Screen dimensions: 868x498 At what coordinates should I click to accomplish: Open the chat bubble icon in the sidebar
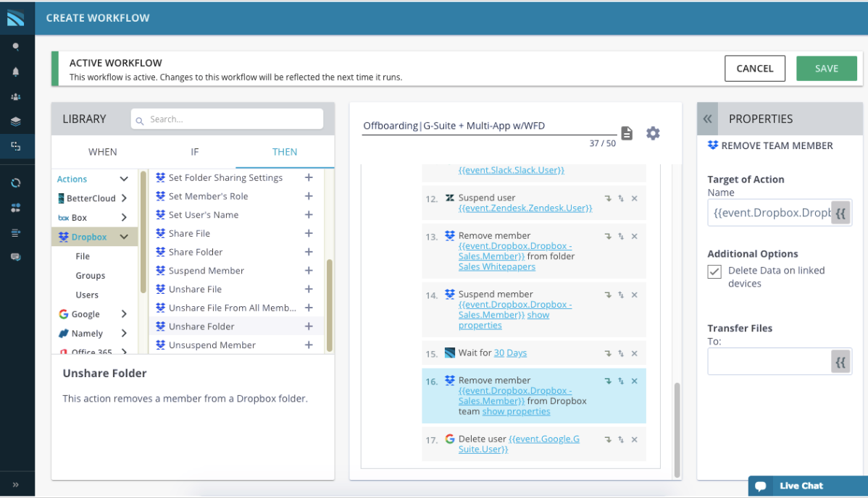[x=16, y=257]
